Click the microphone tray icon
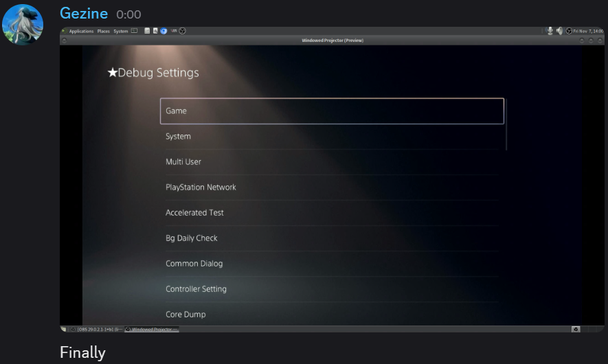The height and width of the screenshot is (364, 608). (x=550, y=31)
